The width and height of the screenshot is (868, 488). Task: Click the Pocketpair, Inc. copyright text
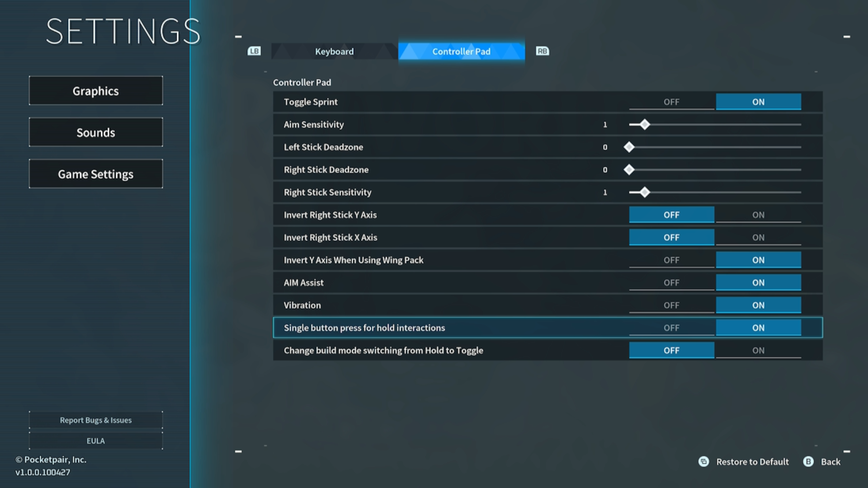coord(51,460)
